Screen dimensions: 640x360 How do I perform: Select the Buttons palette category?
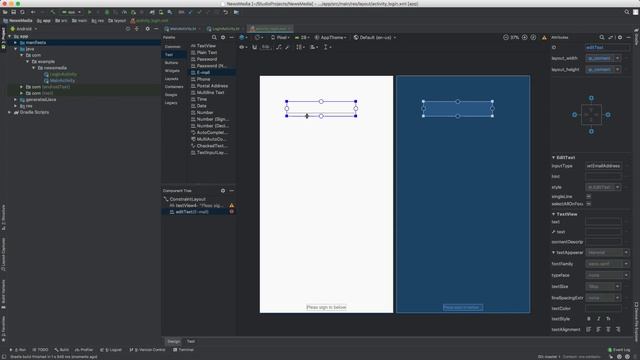pos(171,62)
